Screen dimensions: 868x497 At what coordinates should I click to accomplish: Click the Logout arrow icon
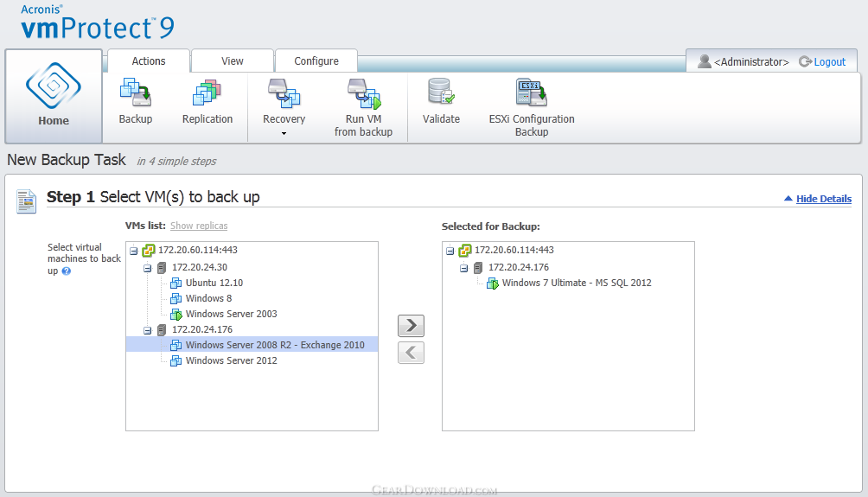(x=805, y=61)
